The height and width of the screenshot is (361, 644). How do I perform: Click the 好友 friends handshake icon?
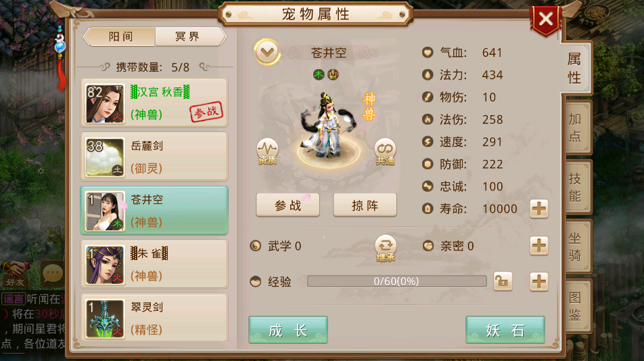click(x=15, y=273)
